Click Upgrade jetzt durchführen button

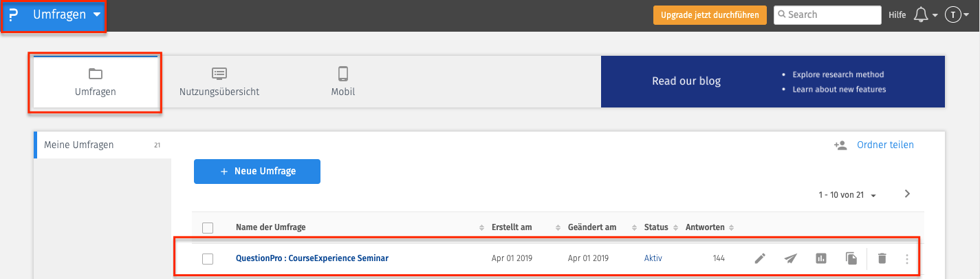pos(710,15)
